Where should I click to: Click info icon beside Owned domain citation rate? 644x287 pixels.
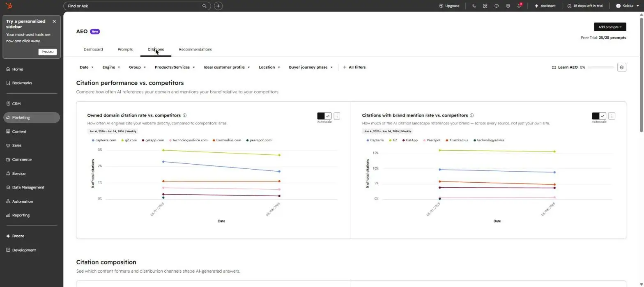tap(185, 116)
